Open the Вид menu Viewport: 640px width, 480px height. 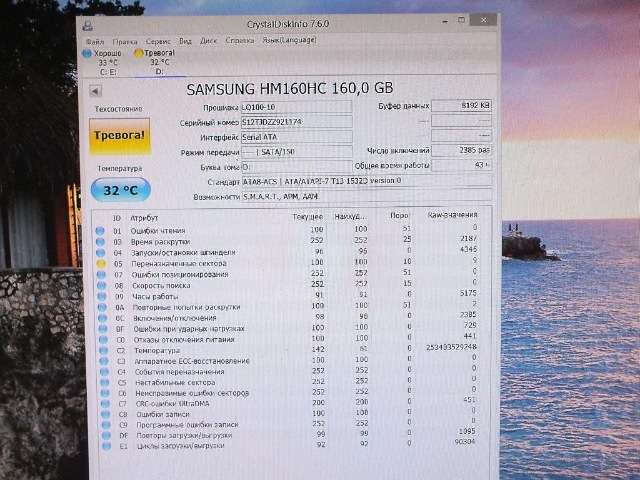click(185, 41)
